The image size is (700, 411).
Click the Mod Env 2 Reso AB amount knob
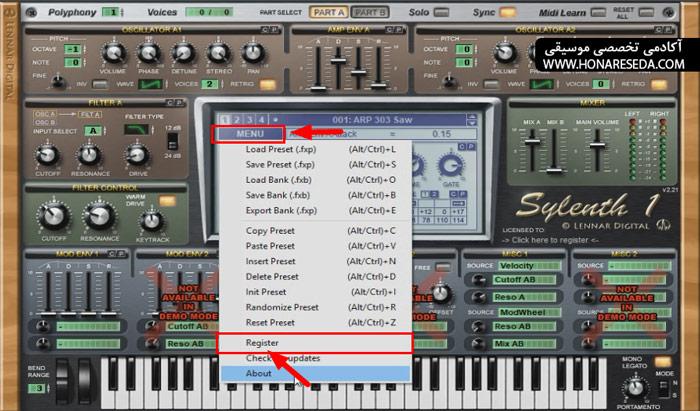pyautogui.click(x=152, y=344)
